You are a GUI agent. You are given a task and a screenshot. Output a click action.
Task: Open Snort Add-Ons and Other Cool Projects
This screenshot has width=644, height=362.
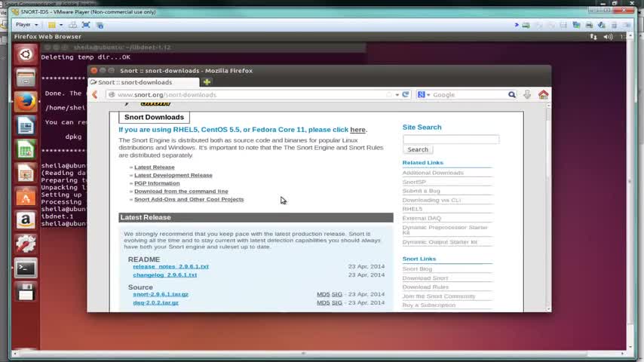(189, 199)
